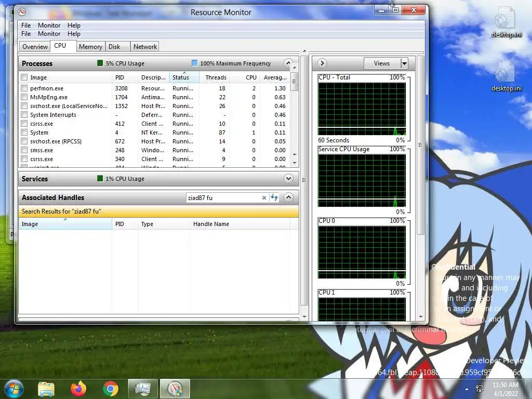Click the green CPU Usage indicator in Processes

(x=100, y=63)
